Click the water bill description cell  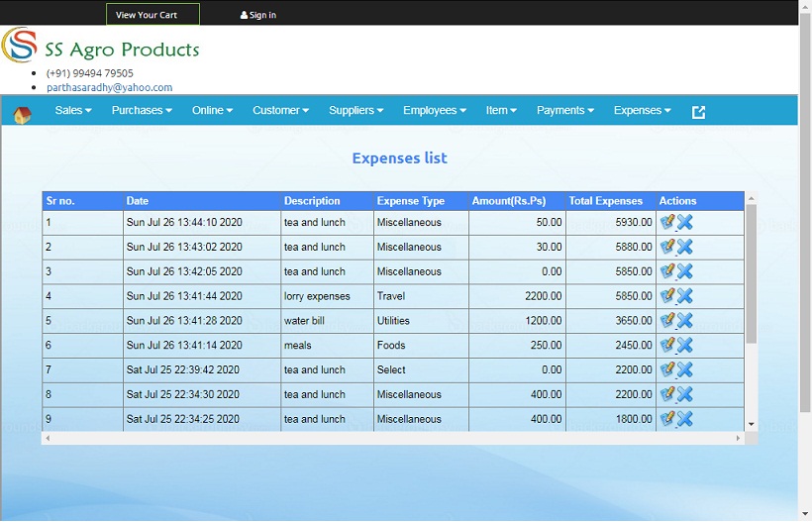327,321
